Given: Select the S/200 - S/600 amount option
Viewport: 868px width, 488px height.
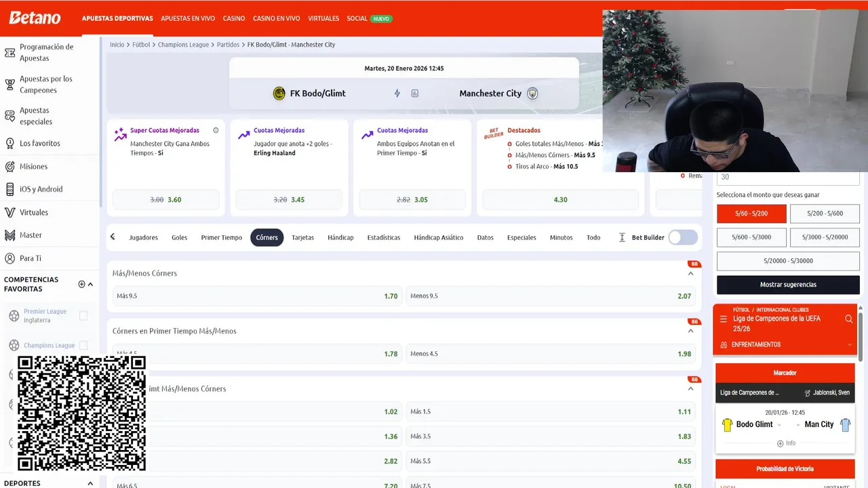Looking at the screenshot, I should 825,213.
